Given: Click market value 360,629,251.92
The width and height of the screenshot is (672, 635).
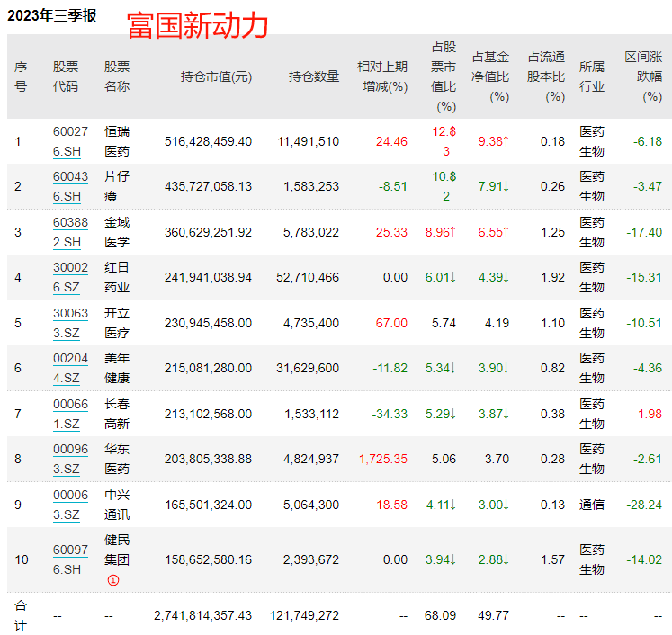Looking at the screenshot, I should click(209, 232).
